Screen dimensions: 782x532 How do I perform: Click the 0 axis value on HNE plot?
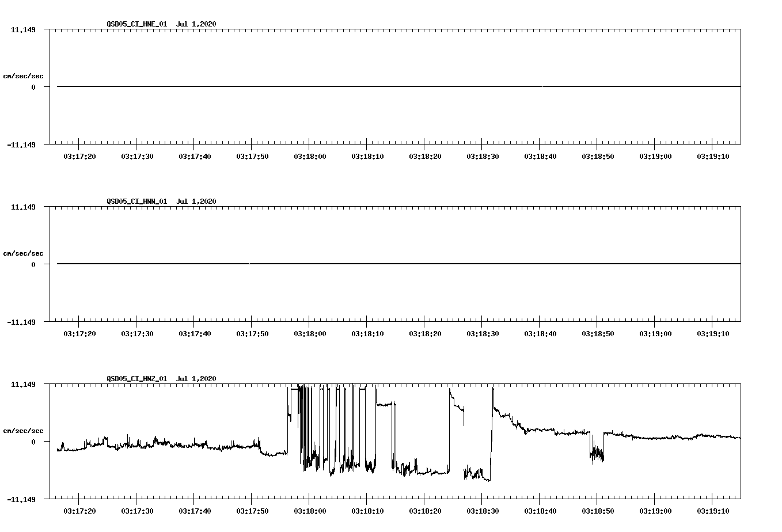[33, 87]
